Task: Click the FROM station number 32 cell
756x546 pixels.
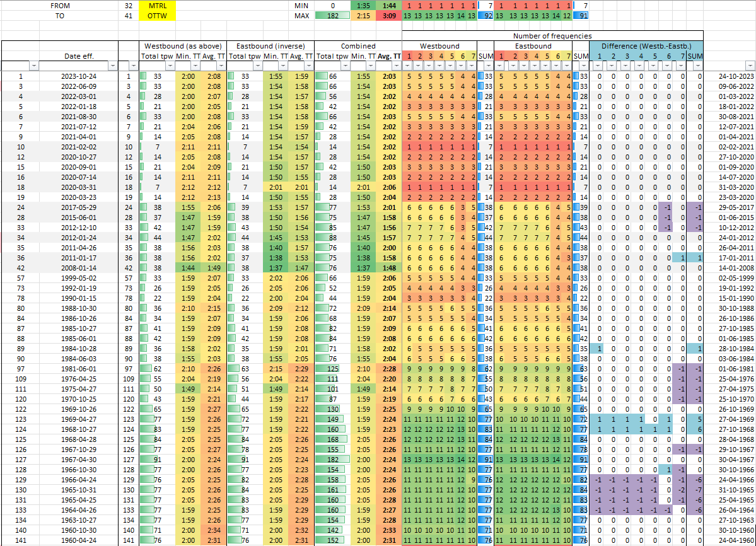Action: (x=129, y=5)
